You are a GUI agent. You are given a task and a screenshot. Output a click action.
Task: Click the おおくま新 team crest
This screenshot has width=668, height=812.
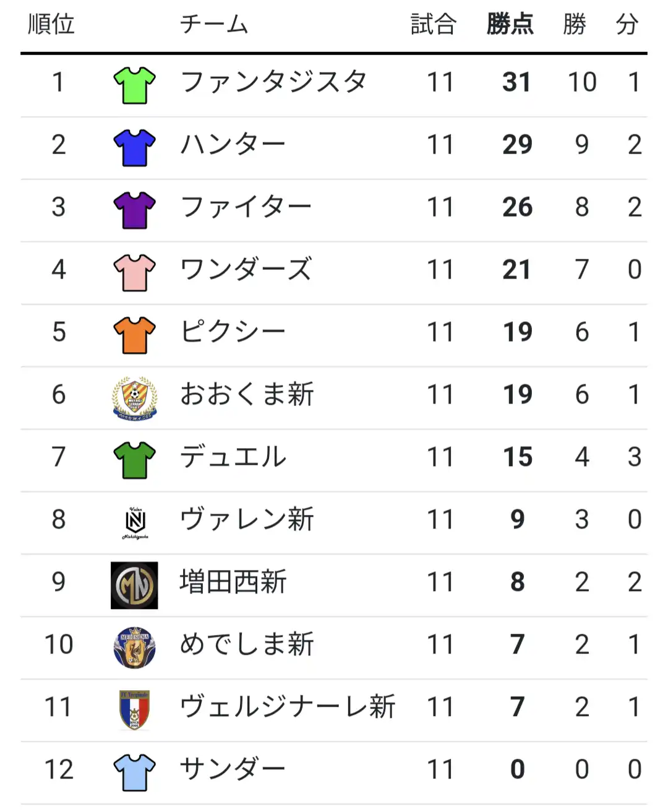(x=134, y=398)
